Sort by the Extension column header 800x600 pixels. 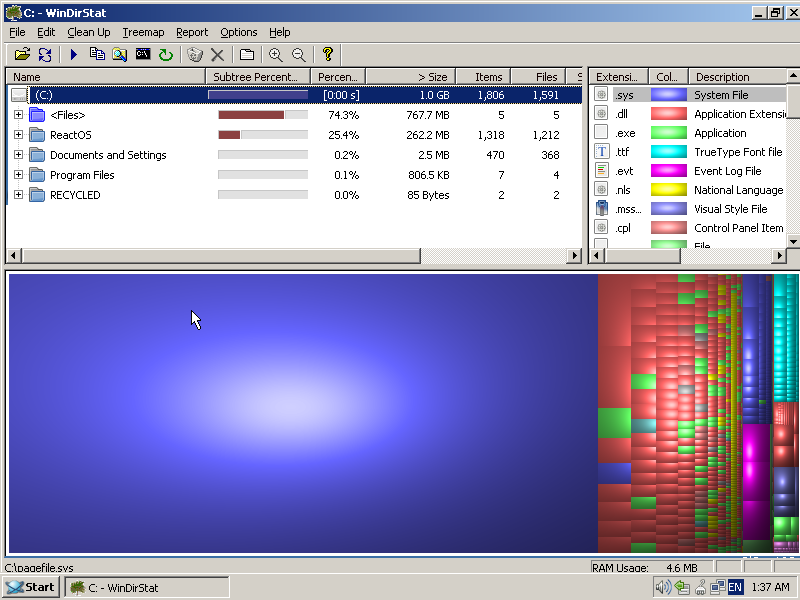tap(618, 77)
